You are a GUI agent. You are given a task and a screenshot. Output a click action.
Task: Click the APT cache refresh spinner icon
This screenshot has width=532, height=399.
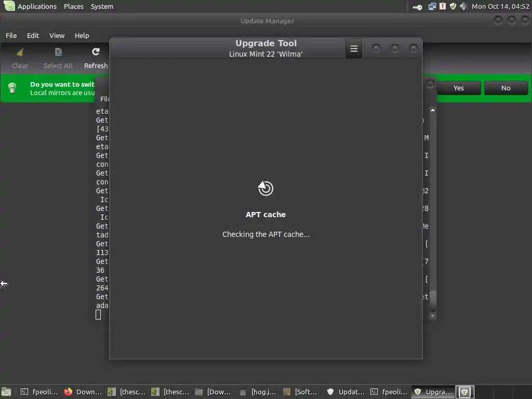pos(265,188)
